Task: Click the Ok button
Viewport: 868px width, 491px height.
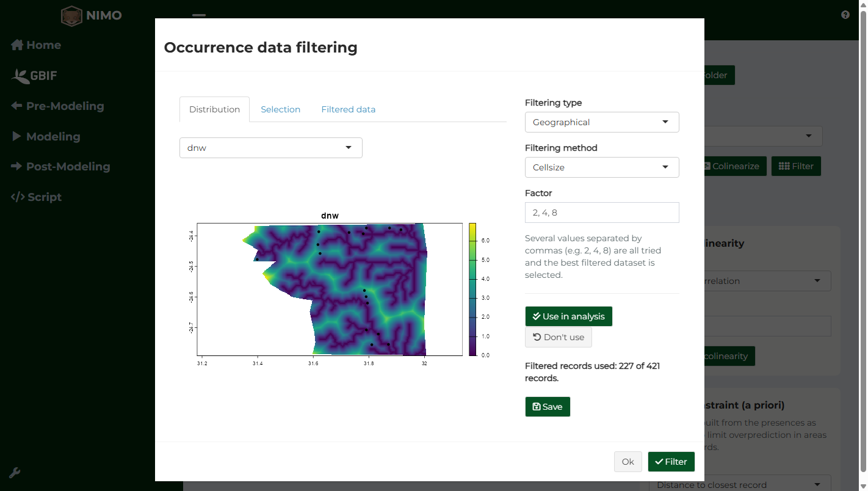Action: pos(628,462)
